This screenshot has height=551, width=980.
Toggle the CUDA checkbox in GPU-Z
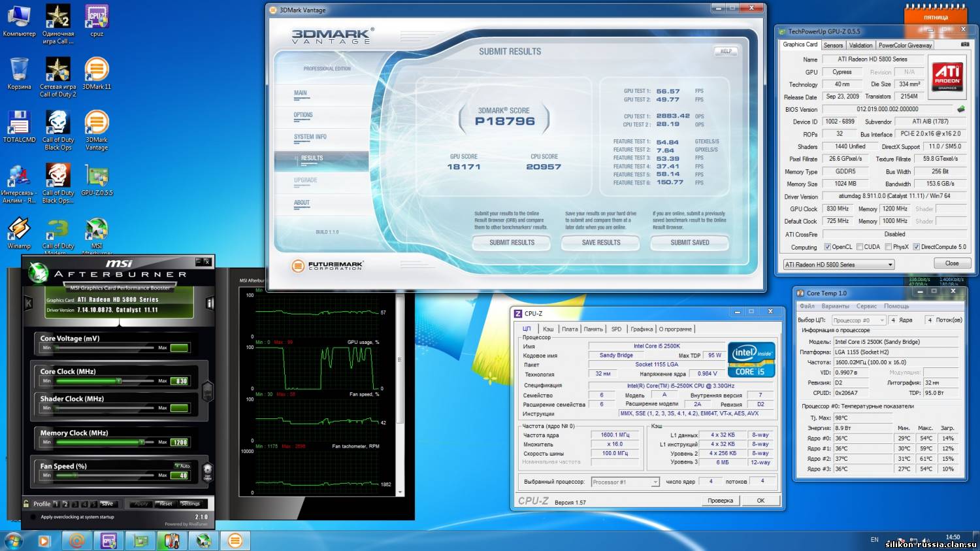[860, 247]
